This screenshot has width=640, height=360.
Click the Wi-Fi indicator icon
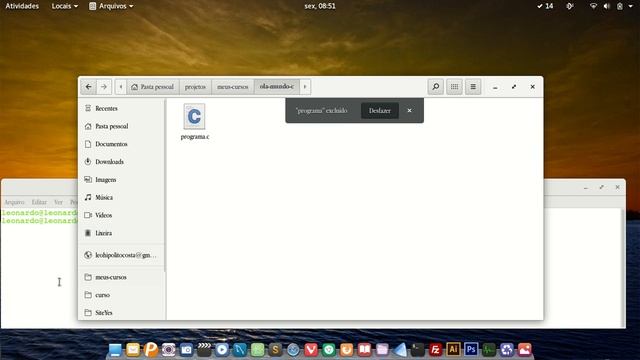point(593,6)
